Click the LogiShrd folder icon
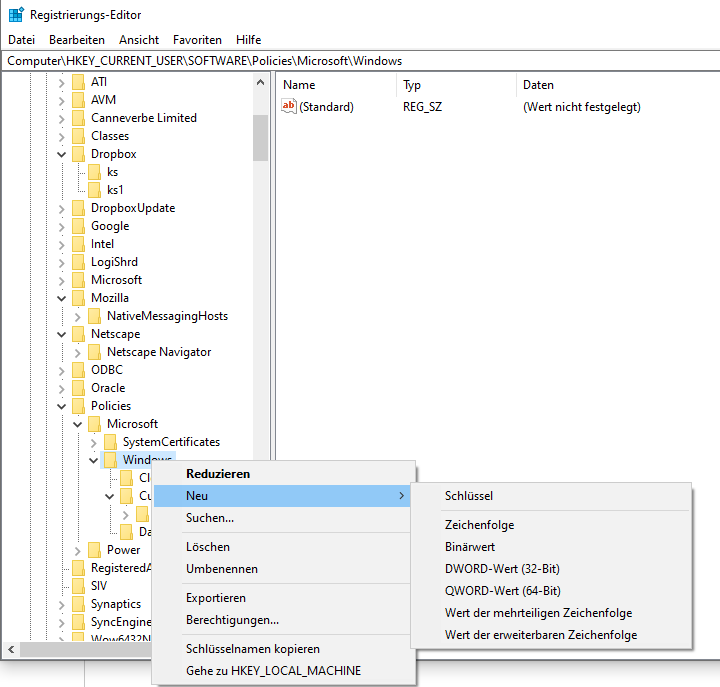 pos(79,262)
